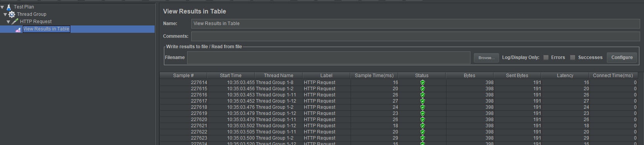Click the Latency column header
The image size is (644, 145).
coord(565,76)
